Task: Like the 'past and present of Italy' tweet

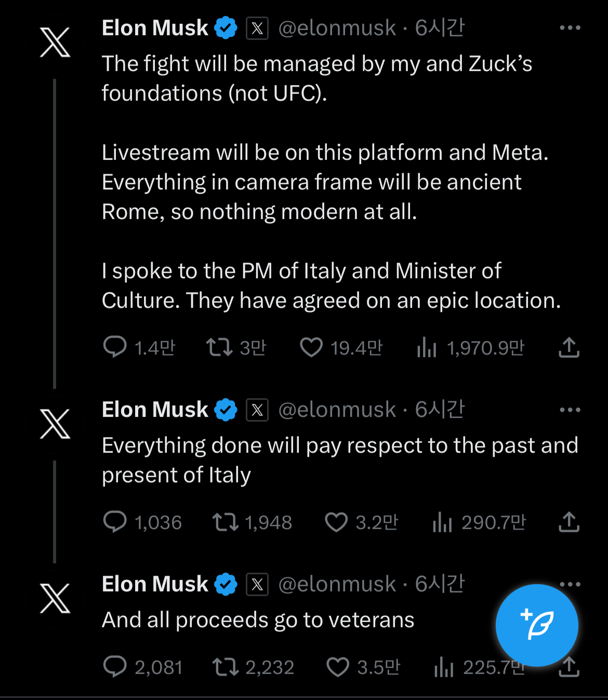Action: 336,522
